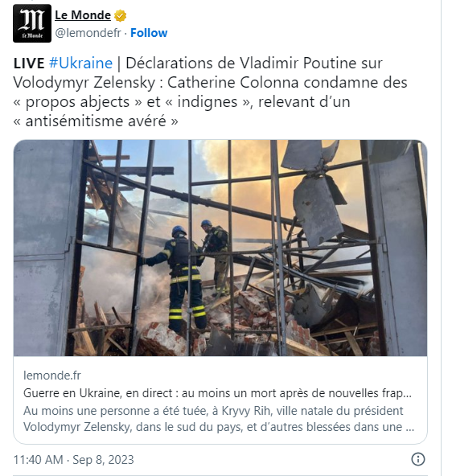The image size is (452, 476).
Task: Open the #Ukraine hashtag
Action: tap(80, 64)
